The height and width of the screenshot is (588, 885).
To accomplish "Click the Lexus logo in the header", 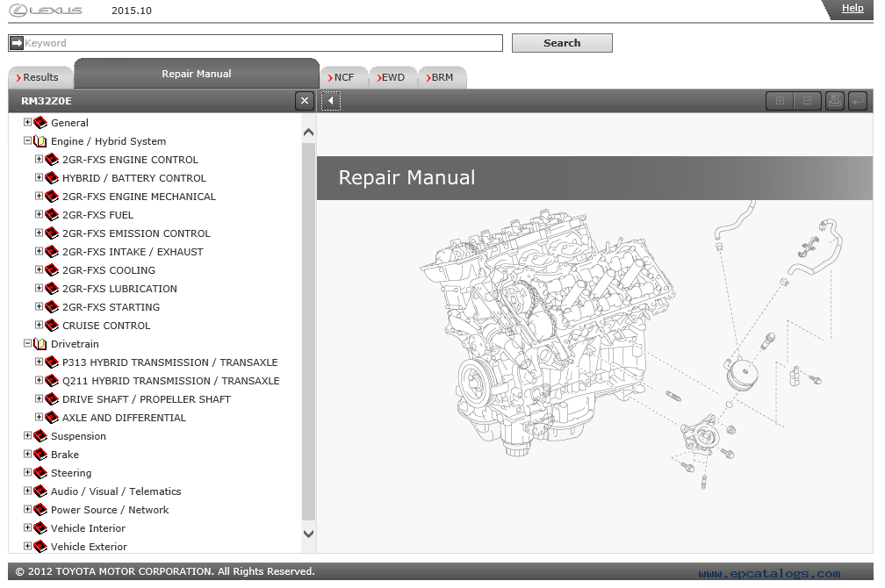I will [45, 11].
